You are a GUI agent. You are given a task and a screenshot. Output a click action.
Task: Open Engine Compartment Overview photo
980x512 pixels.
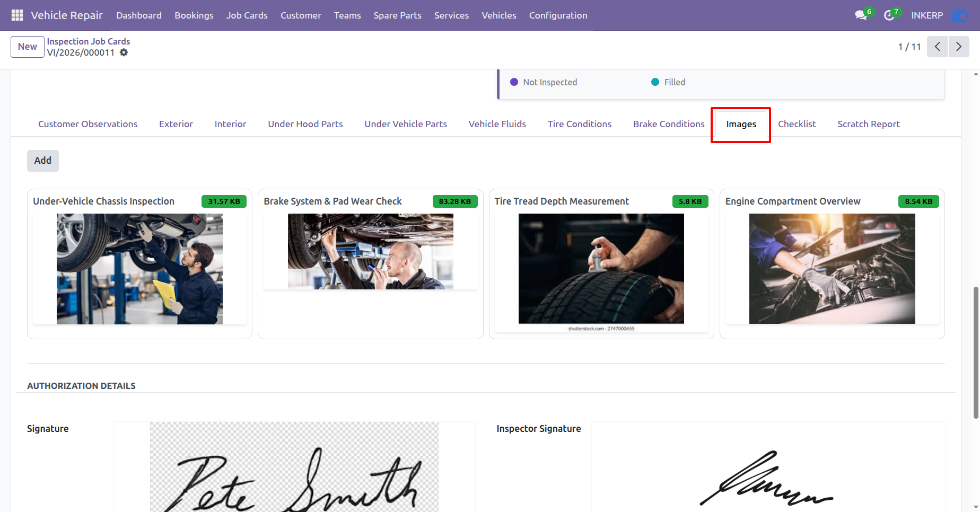point(832,269)
